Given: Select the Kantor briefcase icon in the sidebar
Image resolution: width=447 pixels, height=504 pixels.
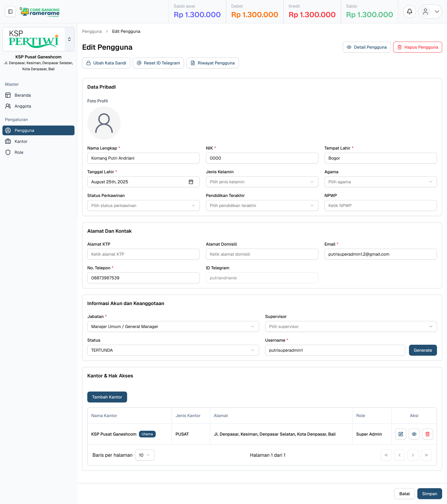Looking at the screenshot, I should pyautogui.click(x=8, y=141).
